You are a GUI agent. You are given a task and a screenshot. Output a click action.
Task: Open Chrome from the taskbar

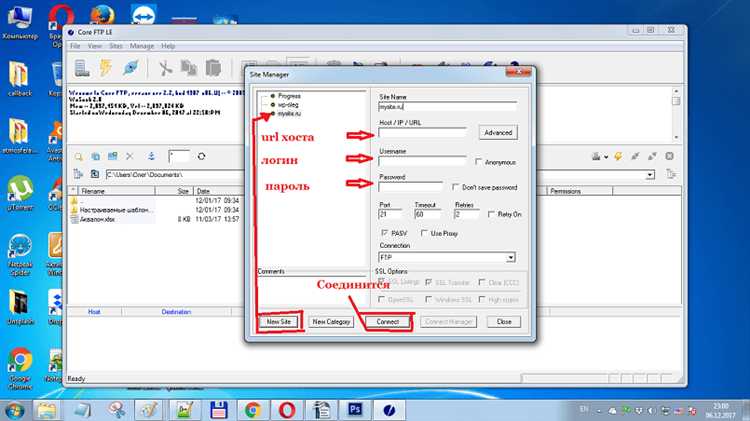point(253,410)
